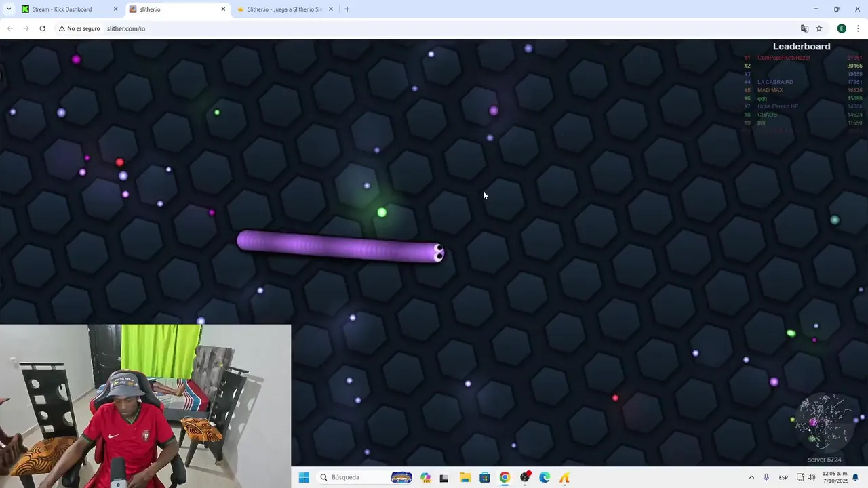Click the Búsqueda taskbar search box
Image resolution: width=868 pixels, height=488 pixels.
[x=366, y=477]
